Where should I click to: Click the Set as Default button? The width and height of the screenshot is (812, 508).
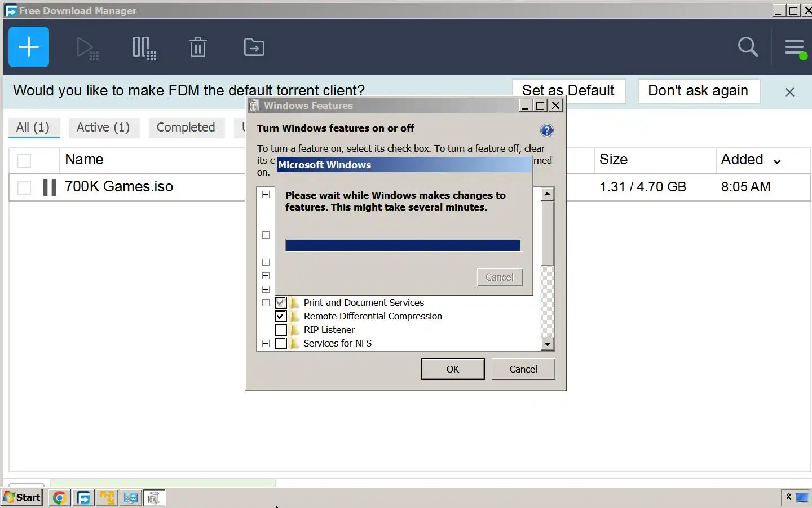(568, 91)
